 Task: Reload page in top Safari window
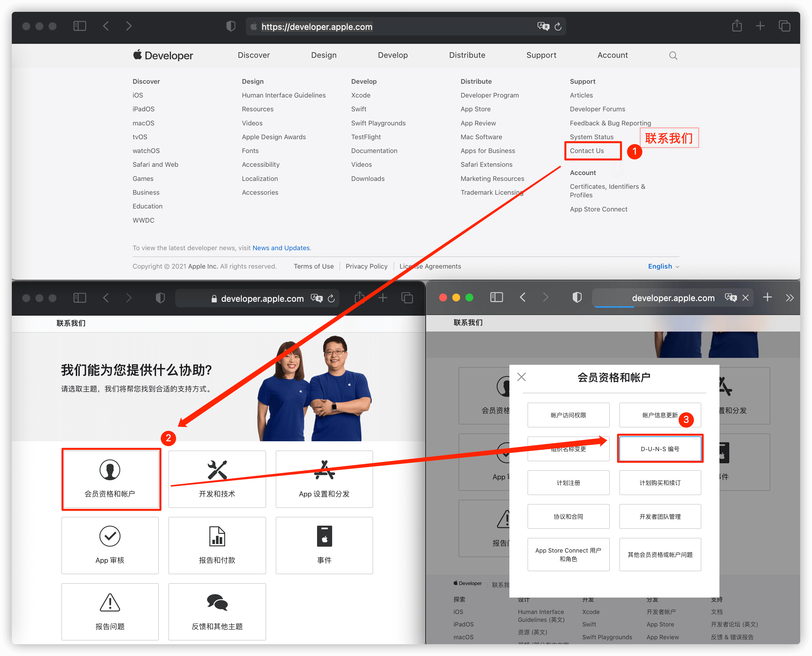(558, 27)
